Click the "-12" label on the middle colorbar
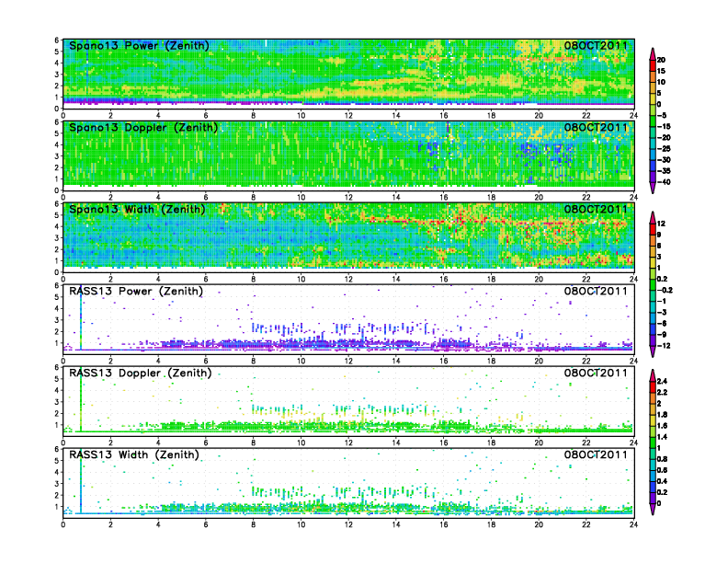728x563 pixels. [x=664, y=346]
